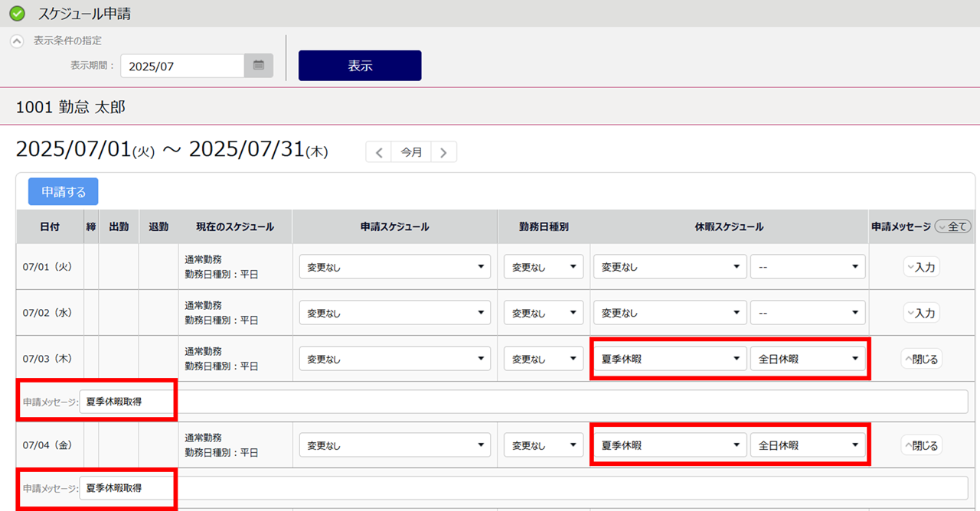Open 休暇スケジュール dropdown for 07/01
Viewport: 980px width, 511px height.
point(669,267)
